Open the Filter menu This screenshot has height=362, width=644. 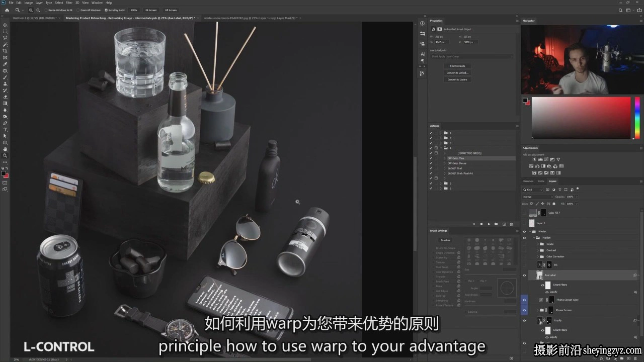(69, 3)
